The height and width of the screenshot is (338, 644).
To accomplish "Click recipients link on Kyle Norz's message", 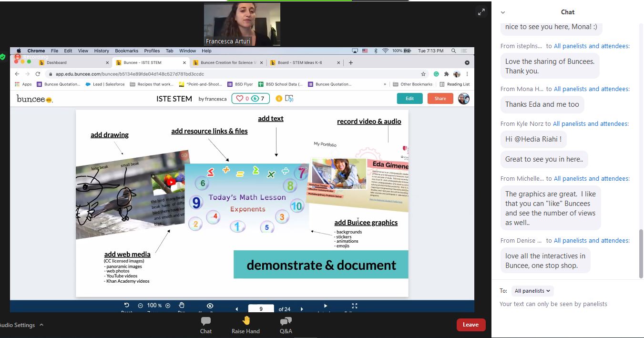I will [x=591, y=124].
